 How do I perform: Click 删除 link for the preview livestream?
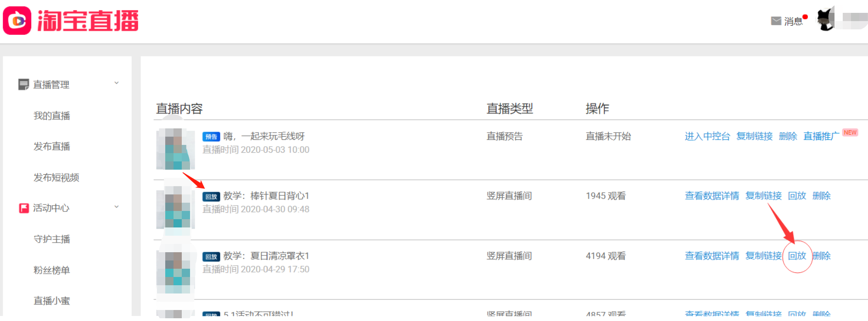coord(788,136)
